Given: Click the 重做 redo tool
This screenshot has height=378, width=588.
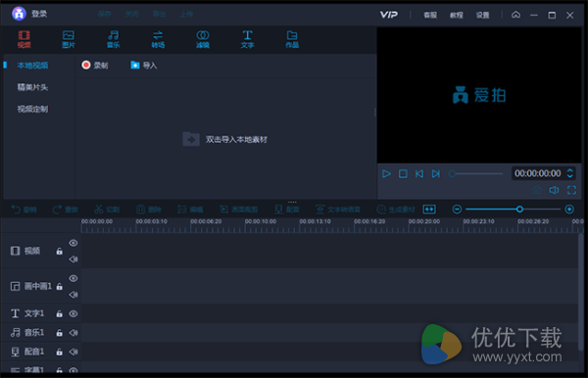Looking at the screenshot, I should tap(66, 210).
